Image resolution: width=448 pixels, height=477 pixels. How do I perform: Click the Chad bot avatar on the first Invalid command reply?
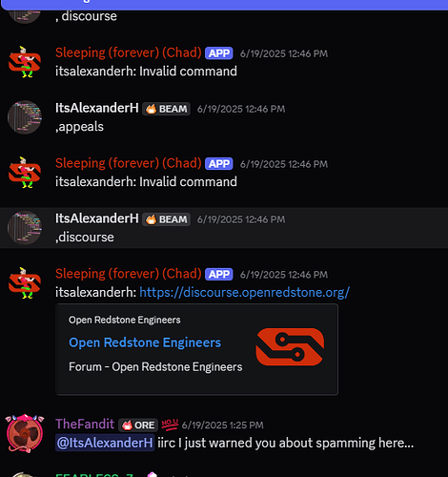pyautogui.click(x=25, y=62)
